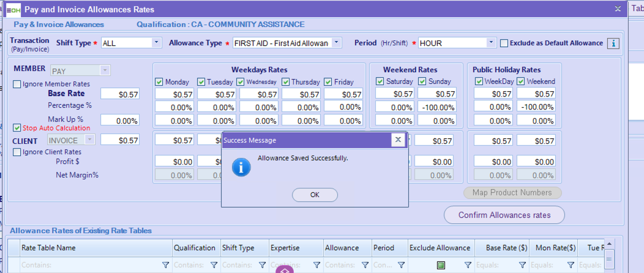Click OK in the Success Message dialog
Image resolution: width=644 pixels, height=273 pixels.
[315, 195]
